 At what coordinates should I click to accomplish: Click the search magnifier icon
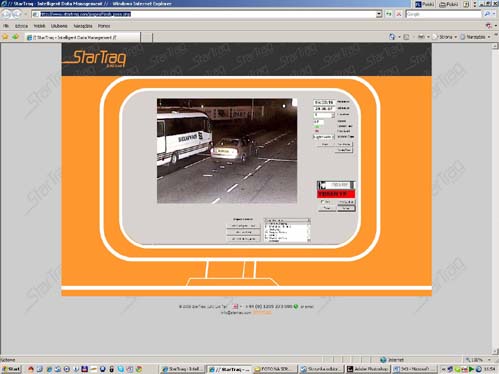pos(487,14)
